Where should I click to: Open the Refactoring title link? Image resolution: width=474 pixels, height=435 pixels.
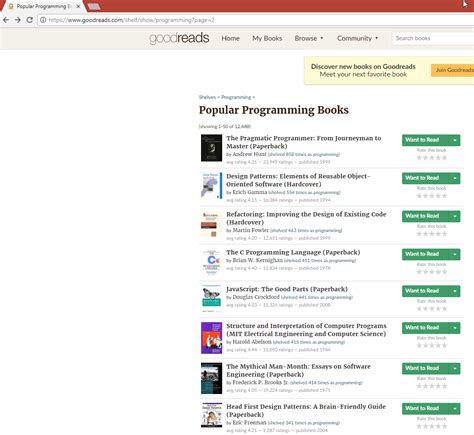tap(306, 218)
